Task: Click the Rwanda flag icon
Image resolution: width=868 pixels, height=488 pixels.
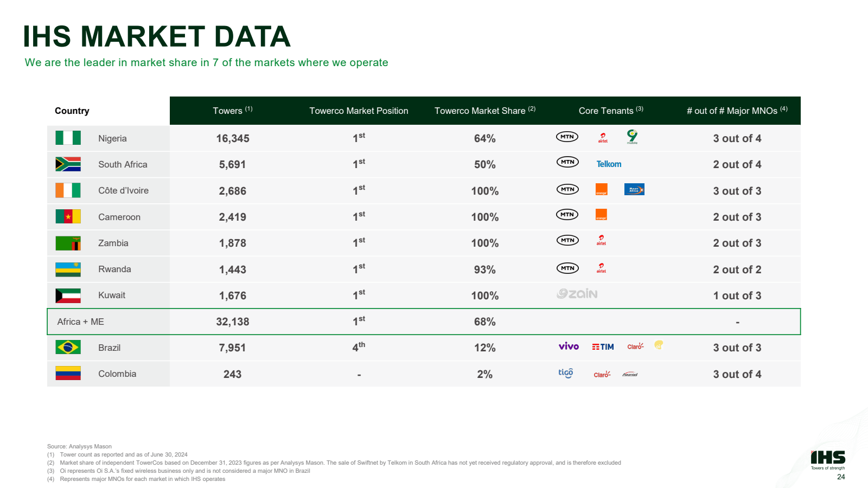Action: (68, 269)
